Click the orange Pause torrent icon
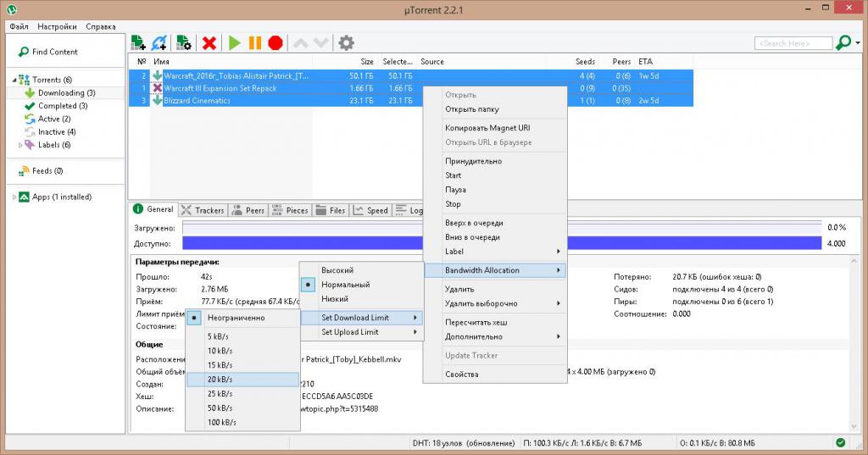 coord(254,42)
